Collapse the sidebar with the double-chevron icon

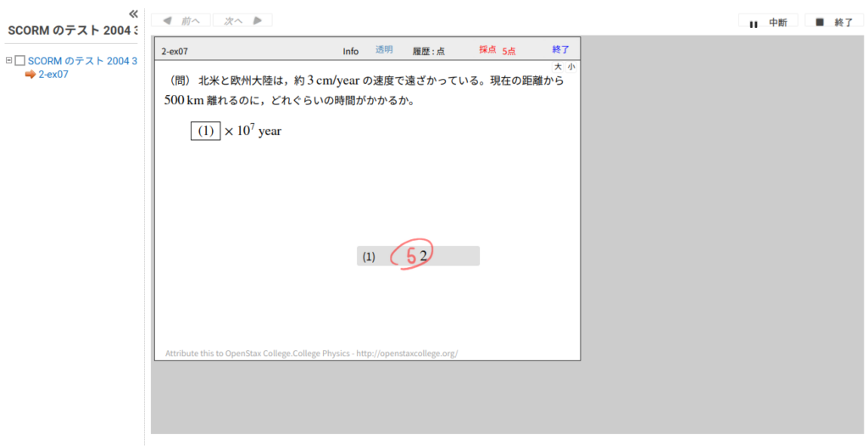pos(133,14)
